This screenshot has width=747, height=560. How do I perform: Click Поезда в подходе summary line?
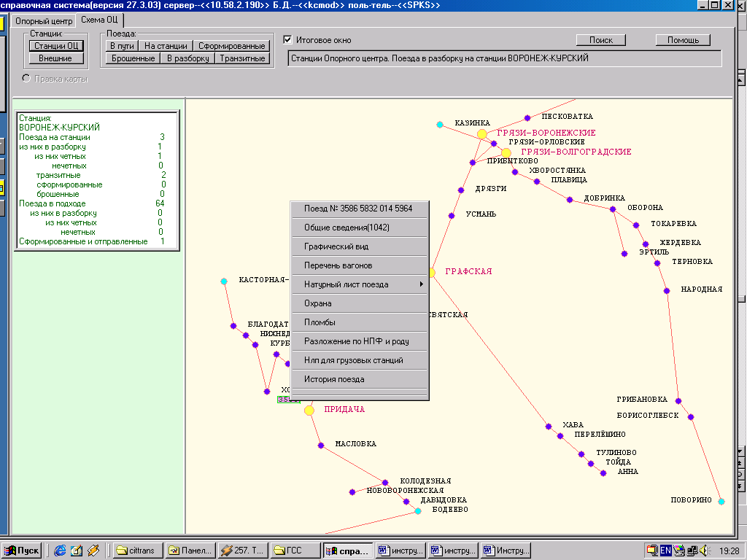[x=91, y=203]
